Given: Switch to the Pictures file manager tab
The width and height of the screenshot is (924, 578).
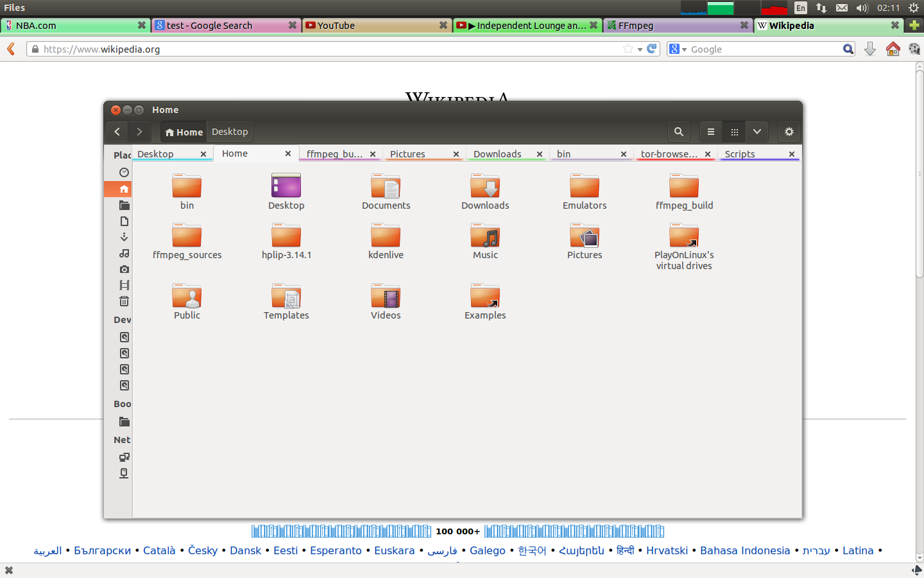Looking at the screenshot, I should (x=408, y=154).
